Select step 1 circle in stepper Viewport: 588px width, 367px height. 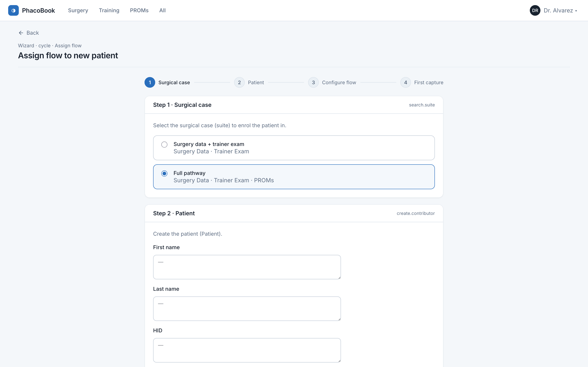(150, 83)
